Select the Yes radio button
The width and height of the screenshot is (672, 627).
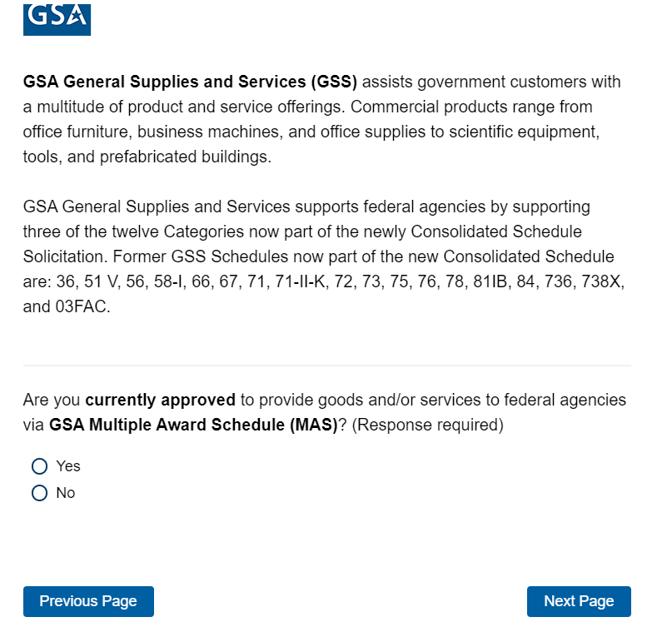(x=39, y=466)
